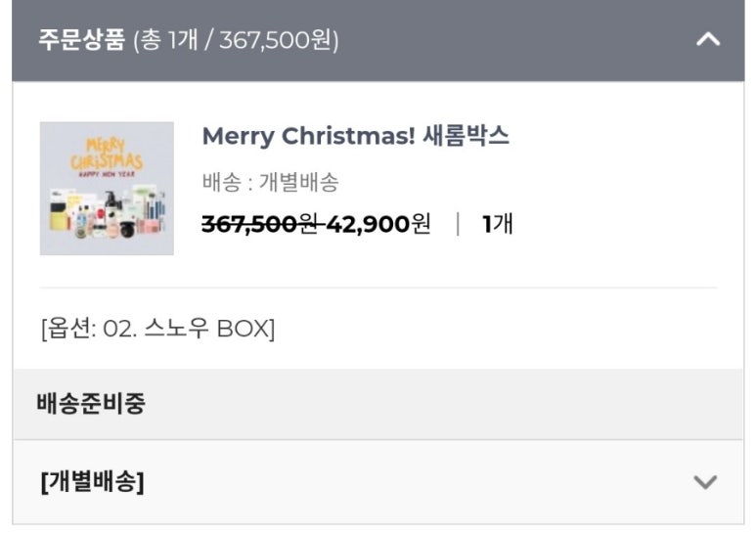The image size is (756, 534).
Task: Click the 스노우 BOX option name
Action: click(206, 329)
